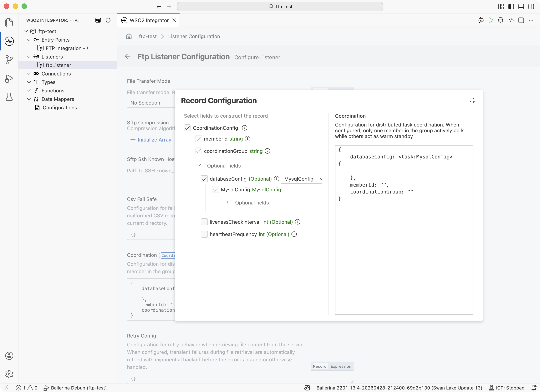Collapse the Listeners tree node

pyautogui.click(x=29, y=56)
